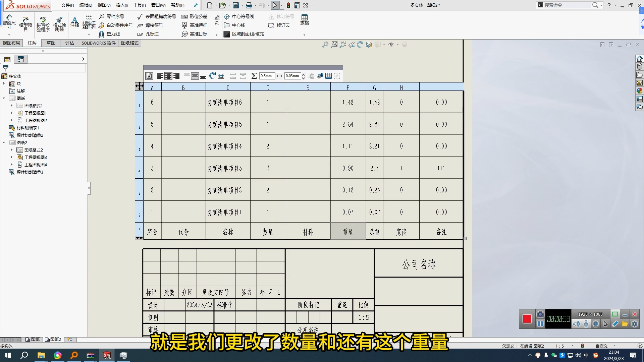Open the 表格 table dropdown

pyautogui.click(x=304, y=35)
